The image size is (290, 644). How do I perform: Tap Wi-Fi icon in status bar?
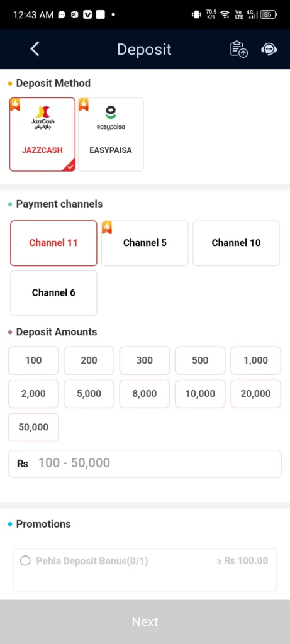pyautogui.click(x=225, y=15)
